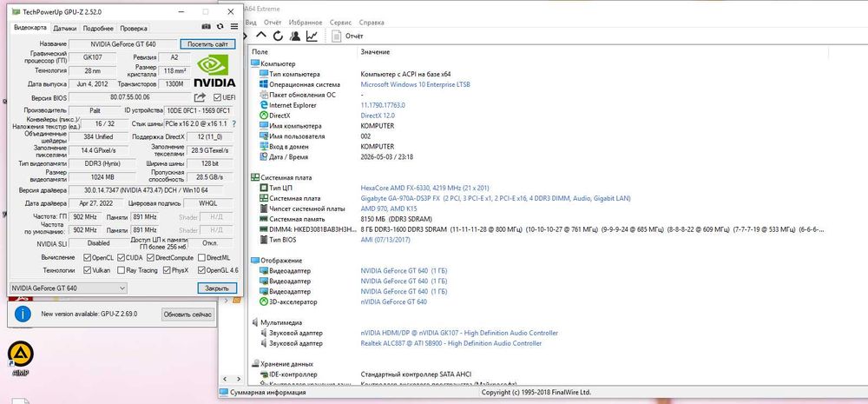
Task: Open the Microsoft Windows 10 Enterprise LTSB link
Action: click(x=415, y=84)
